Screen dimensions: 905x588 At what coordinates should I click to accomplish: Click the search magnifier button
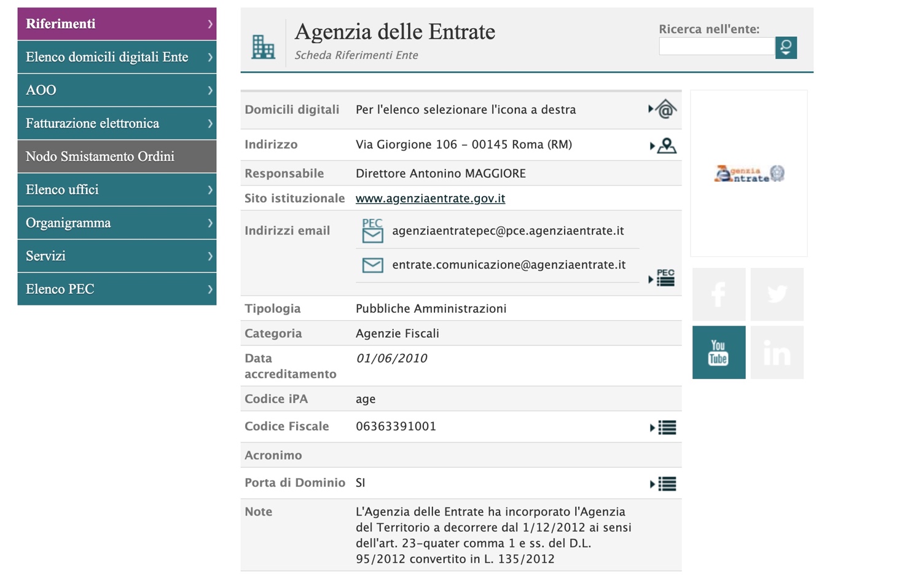[786, 47]
